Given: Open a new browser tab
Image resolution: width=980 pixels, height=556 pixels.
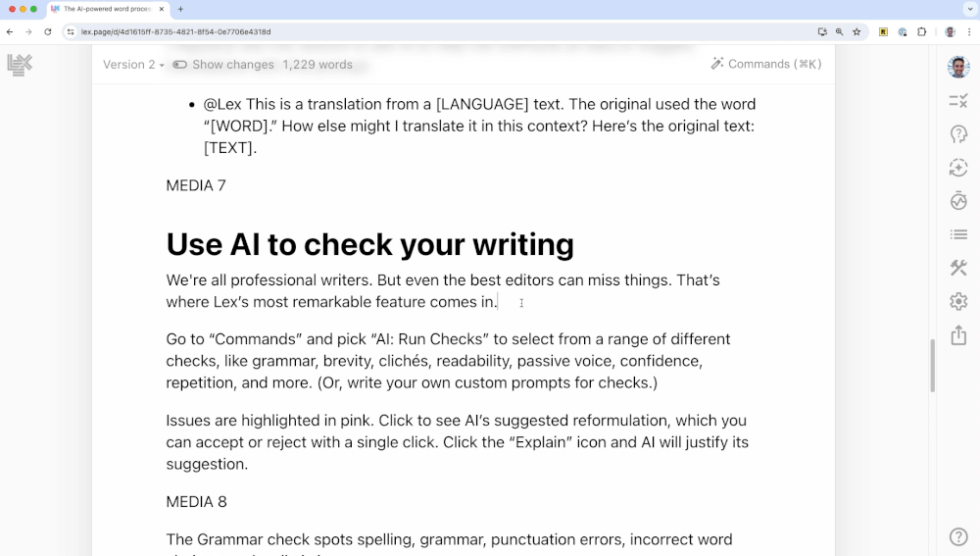Looking at the screenshot, I should pos(180,10).
